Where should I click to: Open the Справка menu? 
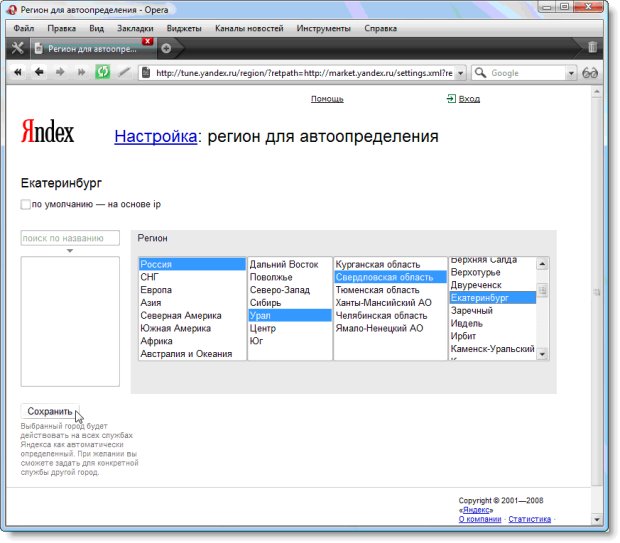pos(381,28)
